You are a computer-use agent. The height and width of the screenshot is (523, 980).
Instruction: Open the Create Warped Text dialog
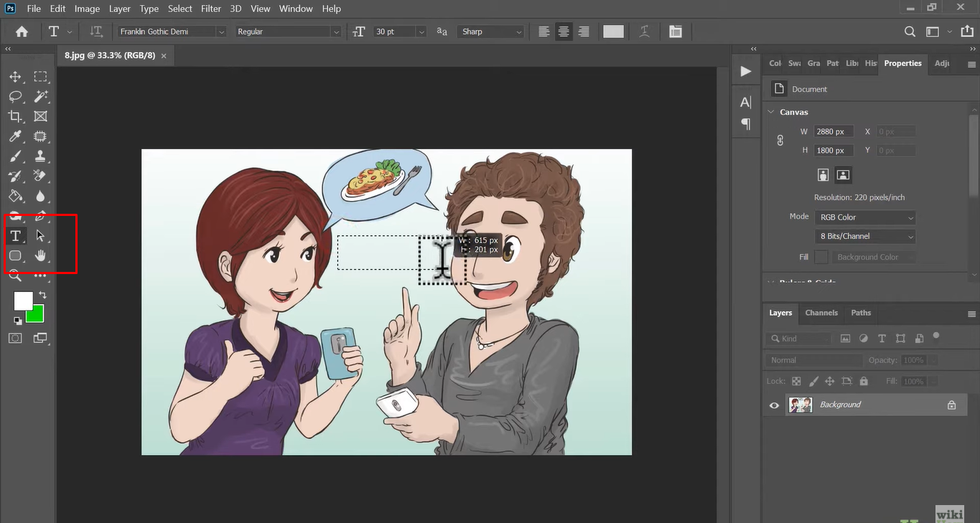click(644, 32)
